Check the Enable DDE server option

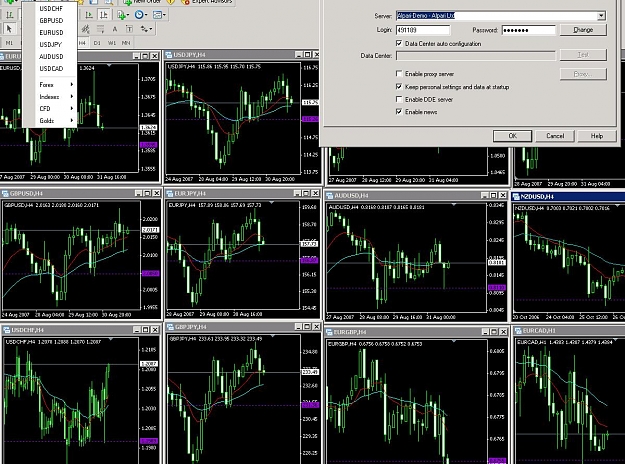pos(399,99)
